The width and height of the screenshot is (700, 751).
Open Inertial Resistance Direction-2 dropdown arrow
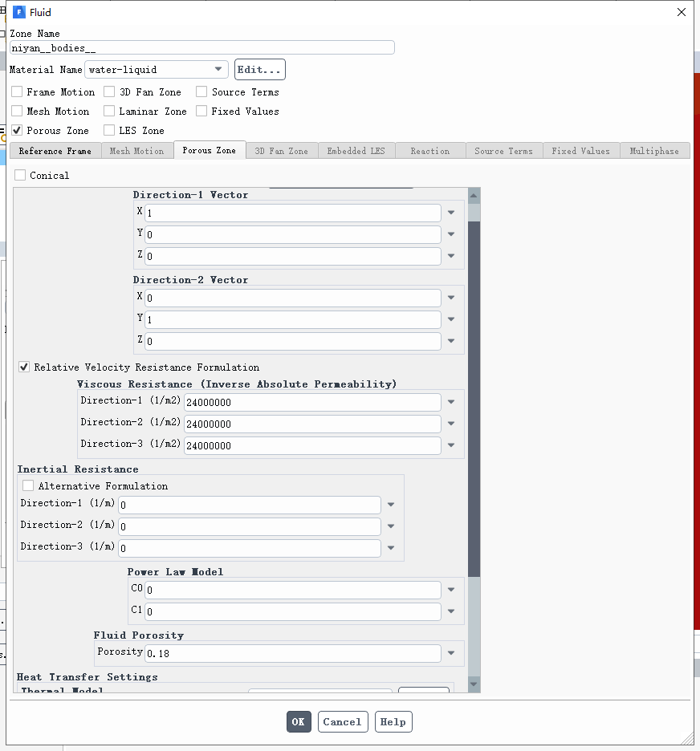pyautogui.click(x=391, y=526)
